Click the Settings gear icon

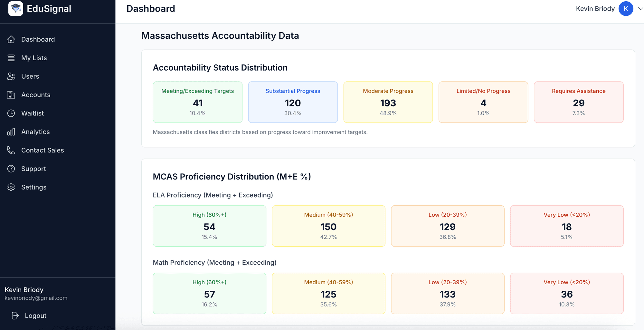pos(11,187)
